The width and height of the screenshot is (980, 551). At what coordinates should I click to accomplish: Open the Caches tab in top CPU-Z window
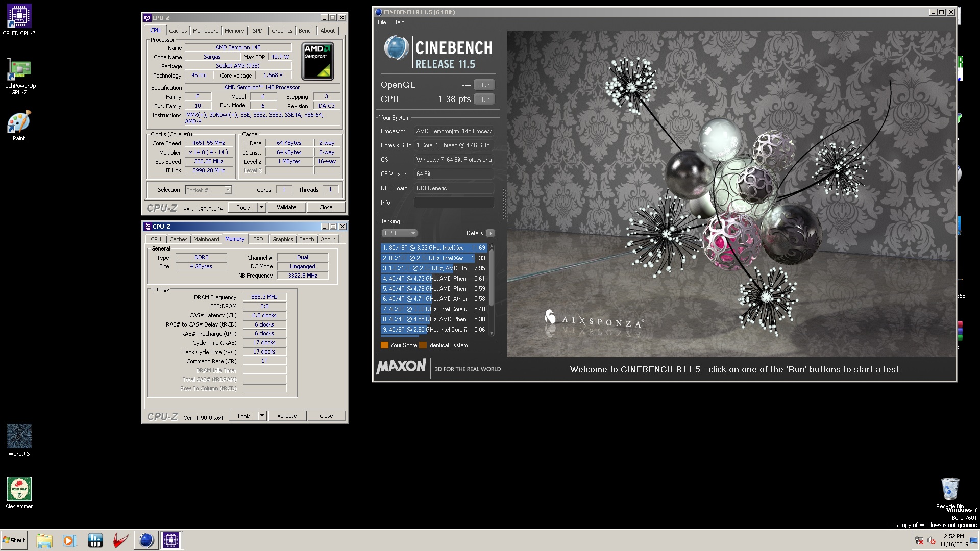(178, 31)
